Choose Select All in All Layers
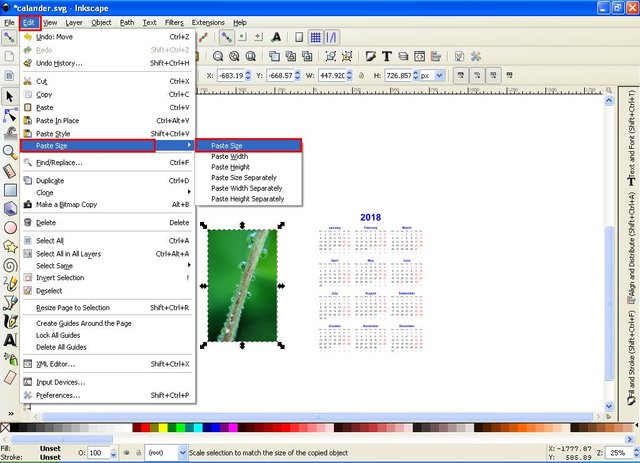The width and height of the screenshot is (640, 463). click(x=108, y=254)
